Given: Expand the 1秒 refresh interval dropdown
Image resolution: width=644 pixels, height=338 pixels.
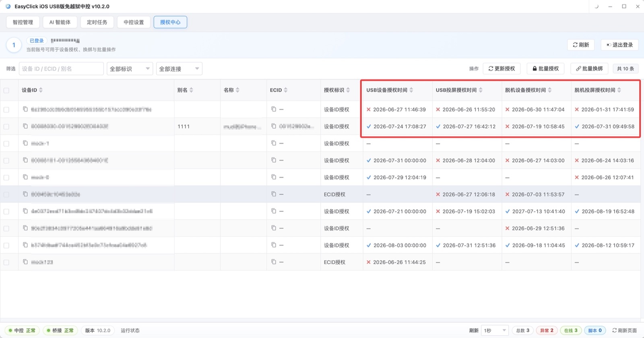Looking at the screenshot, I should (495, 330).
